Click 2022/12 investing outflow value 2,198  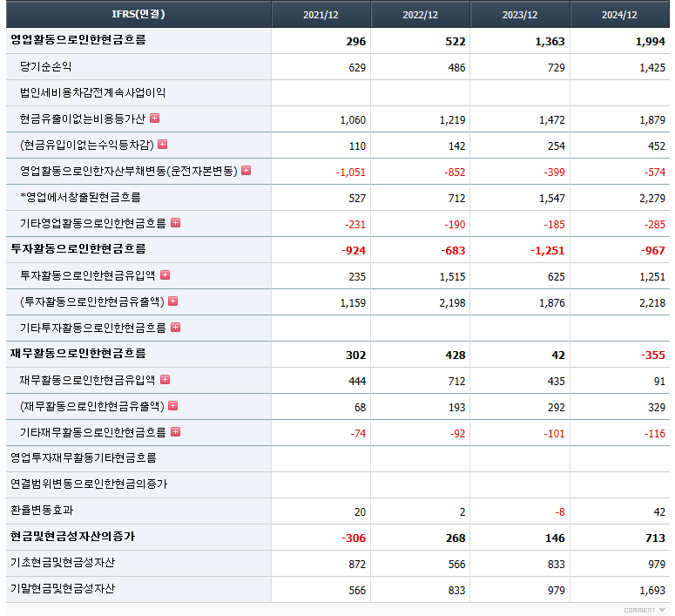(452, 303)
